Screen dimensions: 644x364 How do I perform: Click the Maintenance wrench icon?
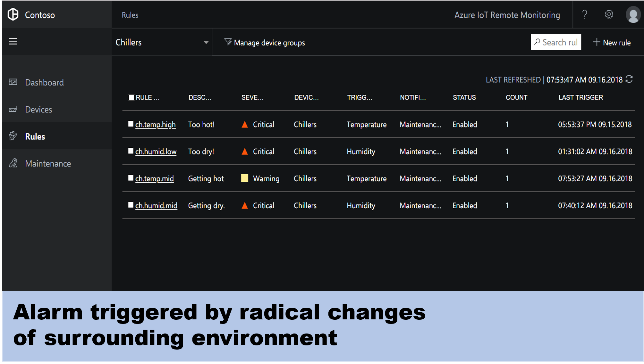pos(13,163)
